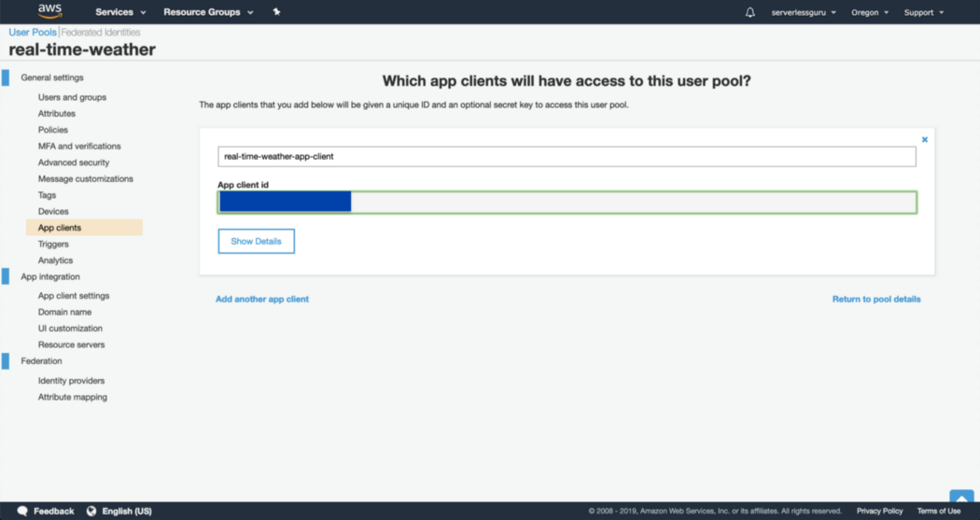Open the Privacy Policy link
980x520 pixels.
coord(879,511)
